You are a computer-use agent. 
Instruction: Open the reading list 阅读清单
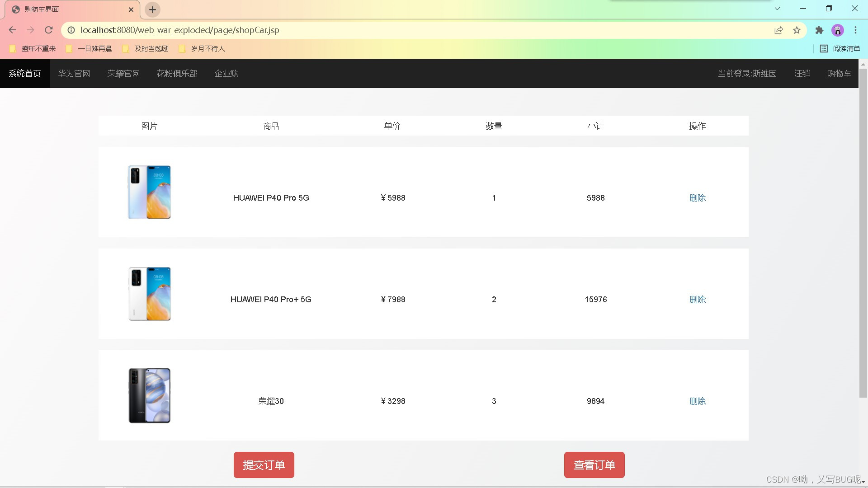pos(840,49)
